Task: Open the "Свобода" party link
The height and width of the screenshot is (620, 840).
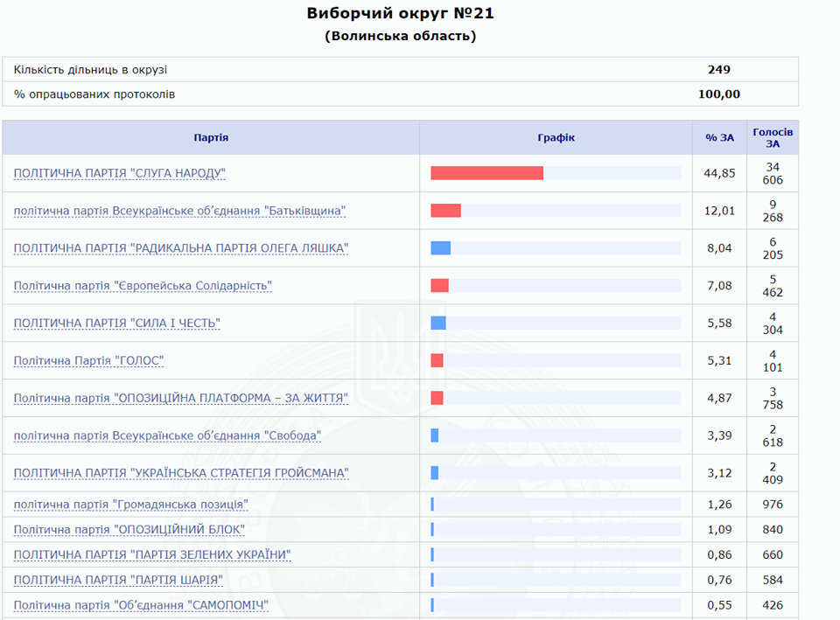Action: pyautogui.click(x=168, y=435)
